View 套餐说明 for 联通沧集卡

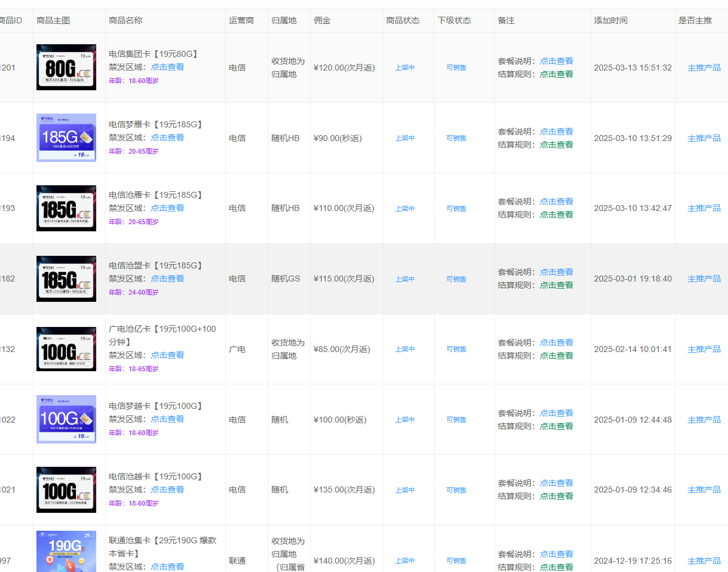556,554
